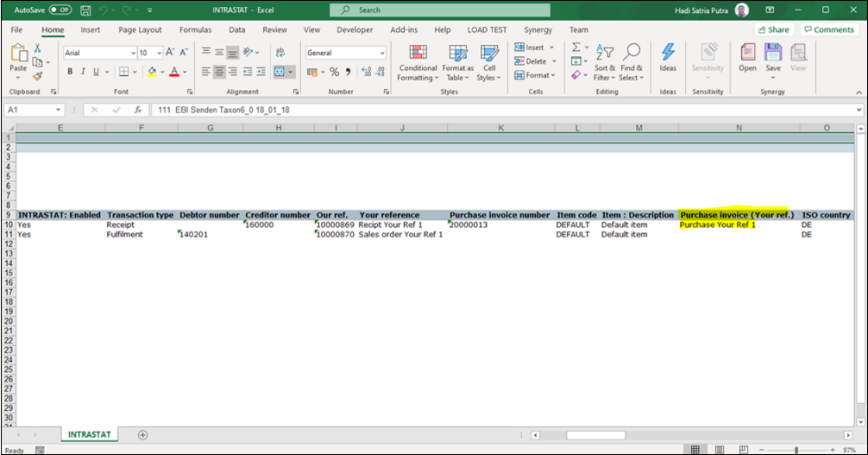The height and width of the screenshot is (455, 868).
Task: Click the Borders icon
Action: pos(124,72)
